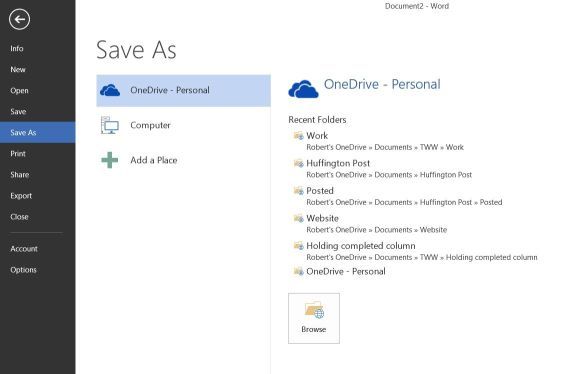The image size is (566, 374).
Task: Select OneDrive - Personal as save location
Action: point(183,91)
